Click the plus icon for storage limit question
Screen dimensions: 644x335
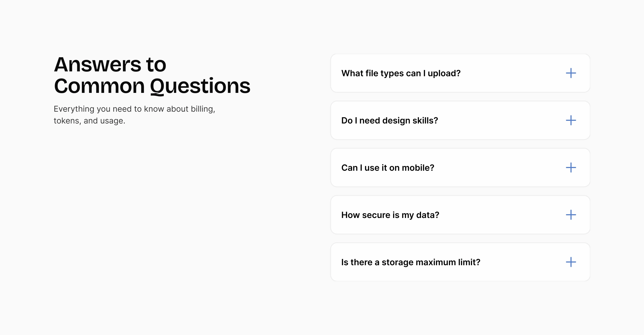coord(571,262)
